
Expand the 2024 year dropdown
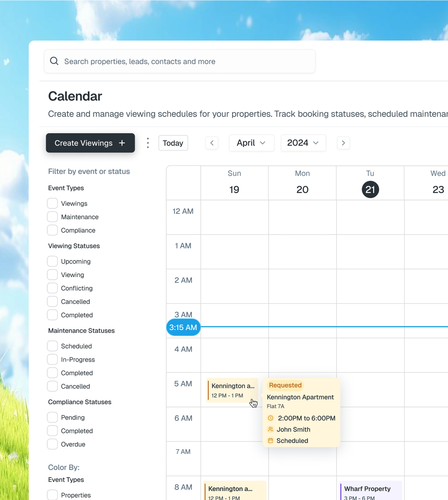coord(303,143)
